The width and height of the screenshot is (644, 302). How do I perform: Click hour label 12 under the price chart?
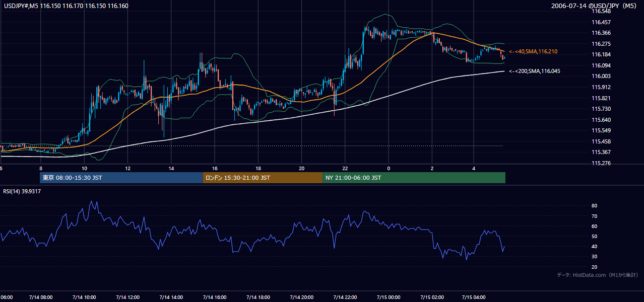coord(128,168)
